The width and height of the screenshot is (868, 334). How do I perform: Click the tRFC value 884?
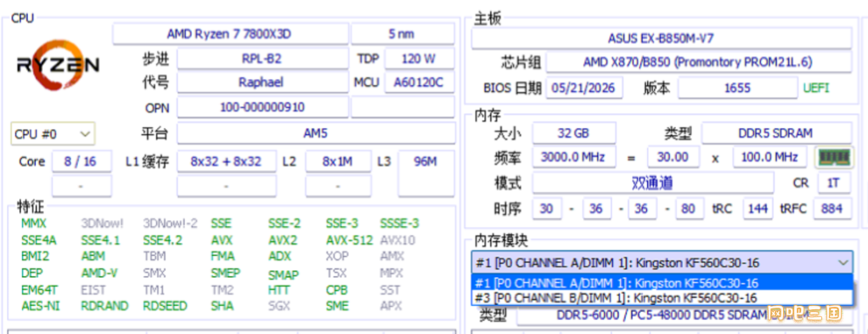point(832,208)
